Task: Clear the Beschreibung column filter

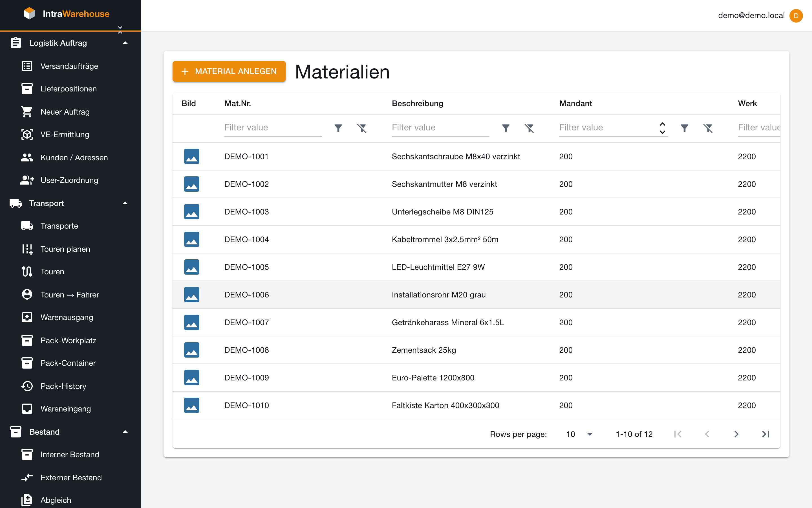Action: pyautogui.click(x=529, y=128)
